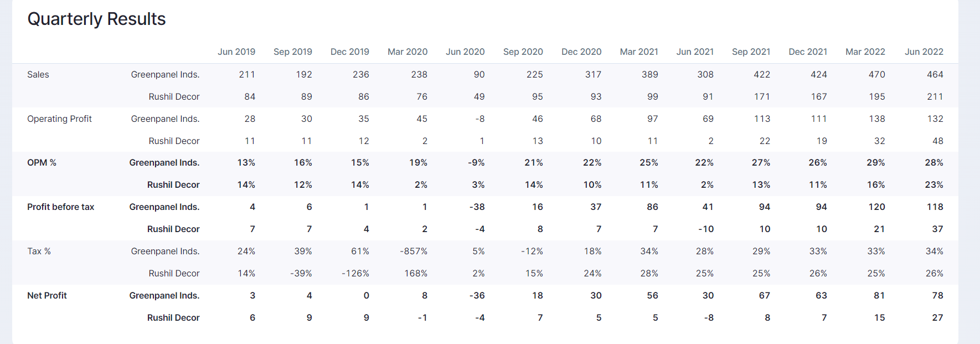The image size is (980, 344).
Task: Click the Tax % row label
Action: (x=39, y=251)
